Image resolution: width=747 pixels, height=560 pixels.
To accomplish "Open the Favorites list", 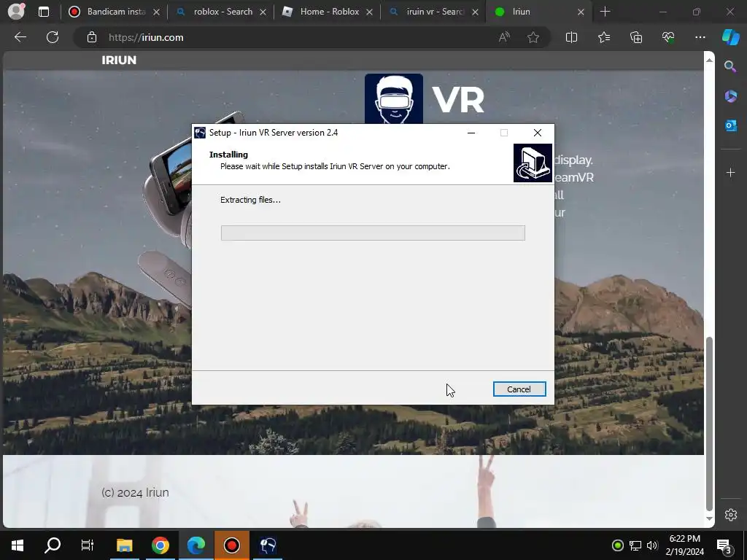I will [x=604, y=37].
